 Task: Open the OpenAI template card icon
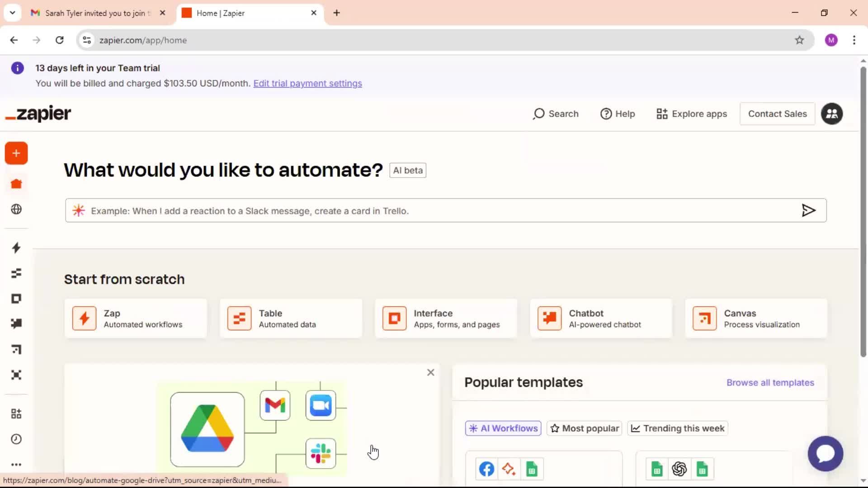pyautogui.click(x=679, y=469)
